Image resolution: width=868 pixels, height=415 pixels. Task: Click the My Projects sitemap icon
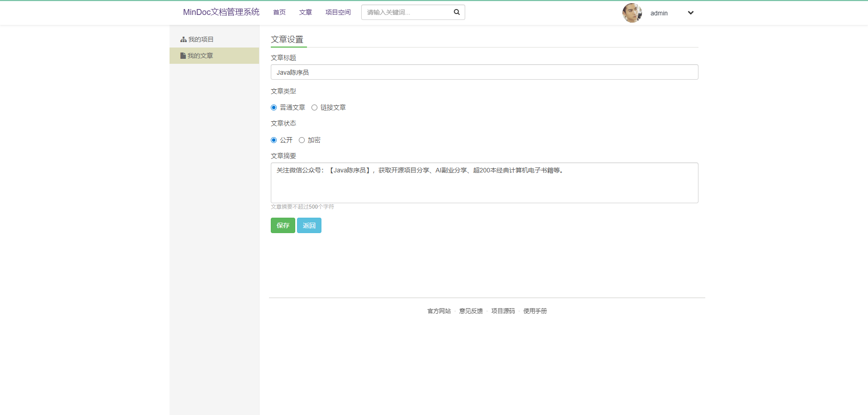pyautogui.click(x=183, y=40)
